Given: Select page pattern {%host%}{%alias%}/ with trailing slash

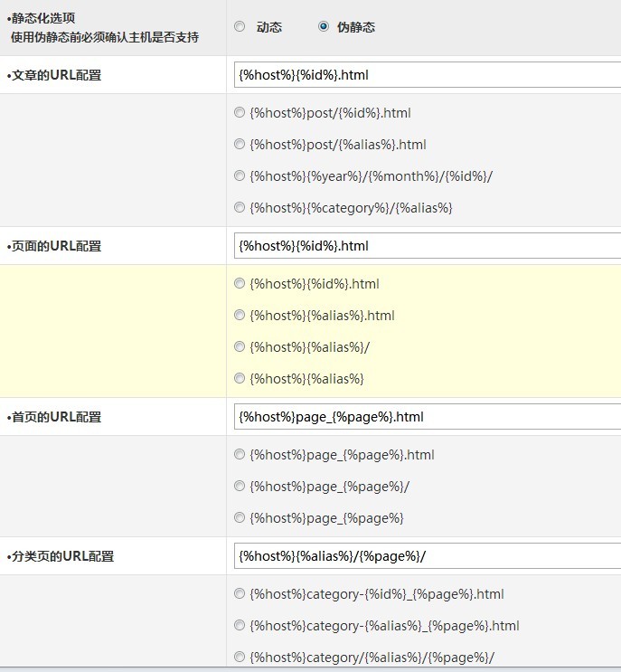Looking at the screenshot, I should click(240, 347).
